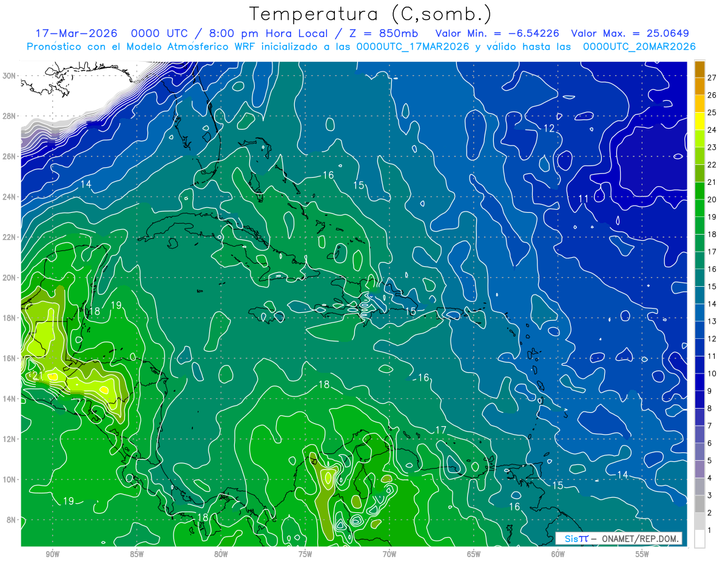Click color scale label "3"
The height and width of the screenshot is (562, 728).
[710, 495]
